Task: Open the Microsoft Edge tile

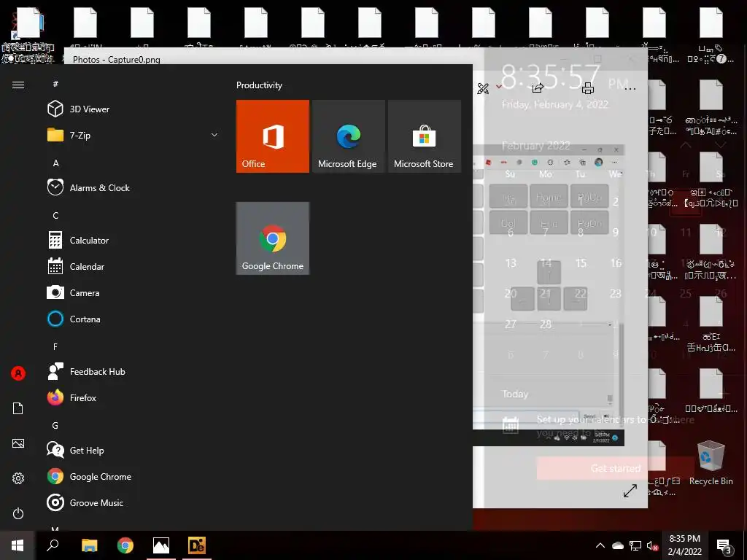Action: point(348,136)
